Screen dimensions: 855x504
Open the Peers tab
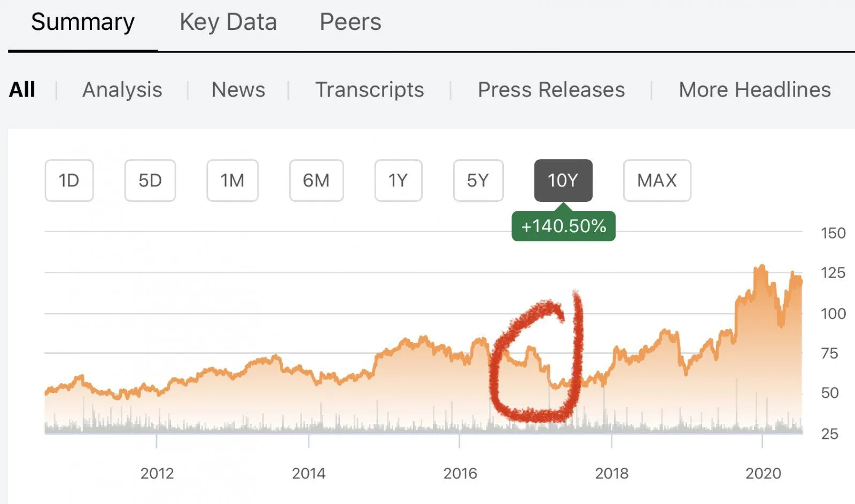tap(351, 22)
